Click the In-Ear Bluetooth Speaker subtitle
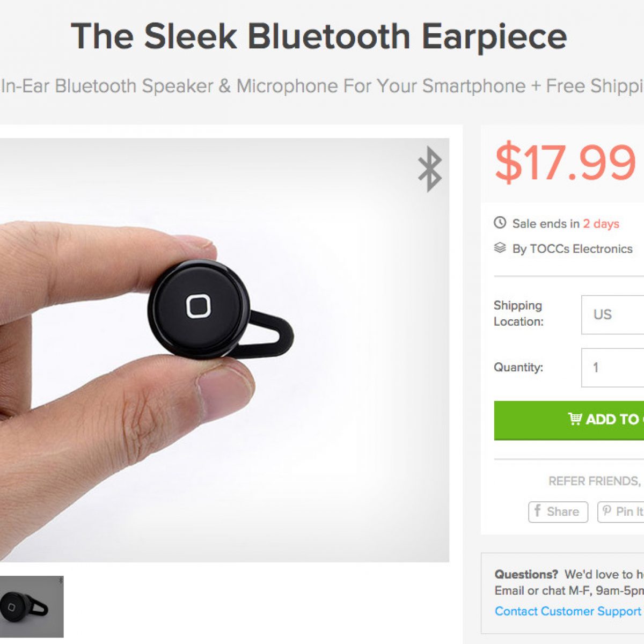644x644 pixels. pyautogui.click(x=322, y=86)
